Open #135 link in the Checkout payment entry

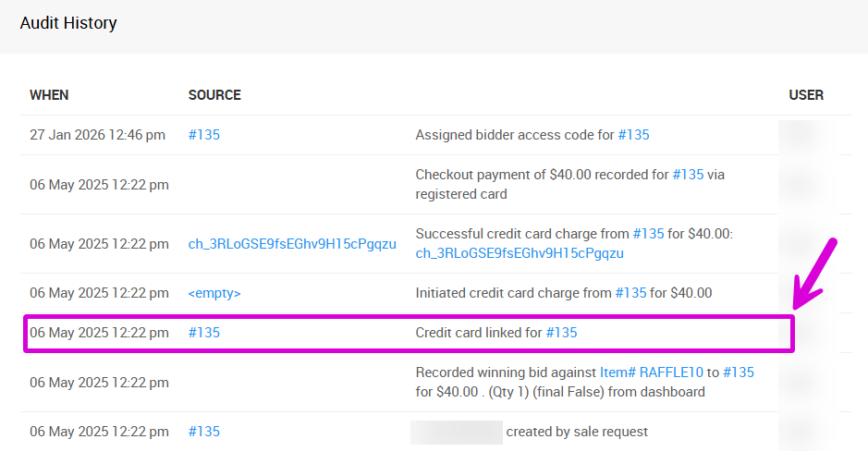(x=688, y=175)
